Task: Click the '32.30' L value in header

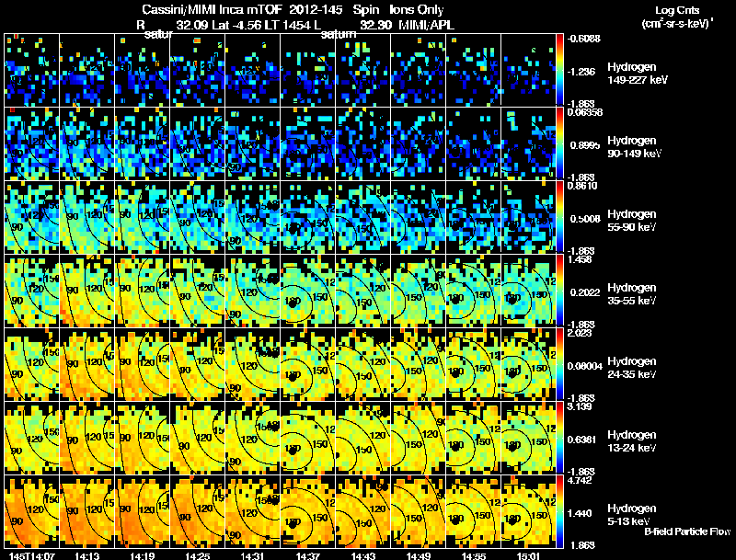Action: tap(376, 25)
